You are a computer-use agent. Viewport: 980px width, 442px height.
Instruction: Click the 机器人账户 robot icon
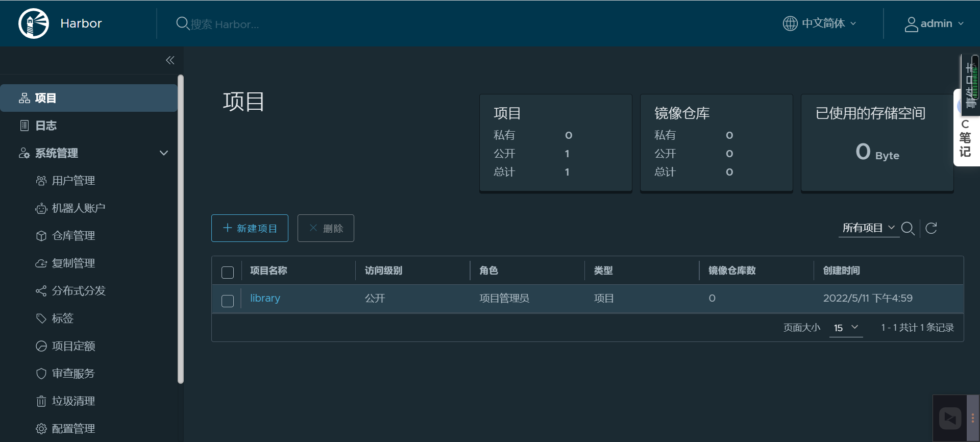click(41, 208)
